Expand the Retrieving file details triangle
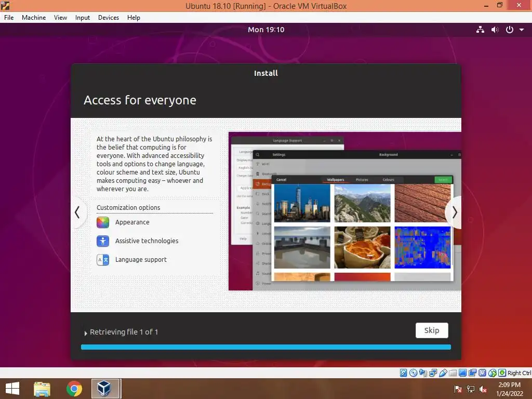The image size is (532, 399). tap(86, 333)
